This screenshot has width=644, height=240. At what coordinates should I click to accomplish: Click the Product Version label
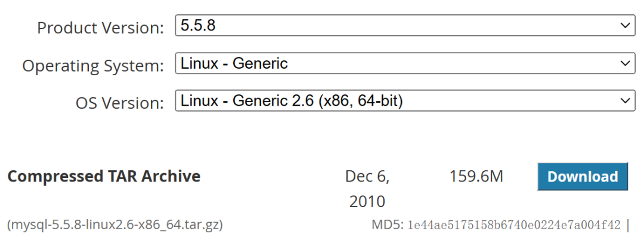tap(100, 28)
